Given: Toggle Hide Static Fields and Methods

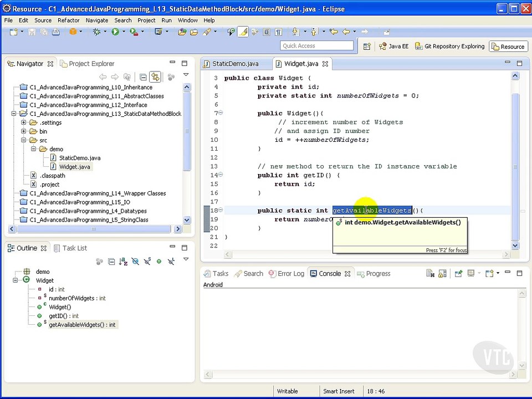Looking at the screenshot, I should (x=147, y=262).
